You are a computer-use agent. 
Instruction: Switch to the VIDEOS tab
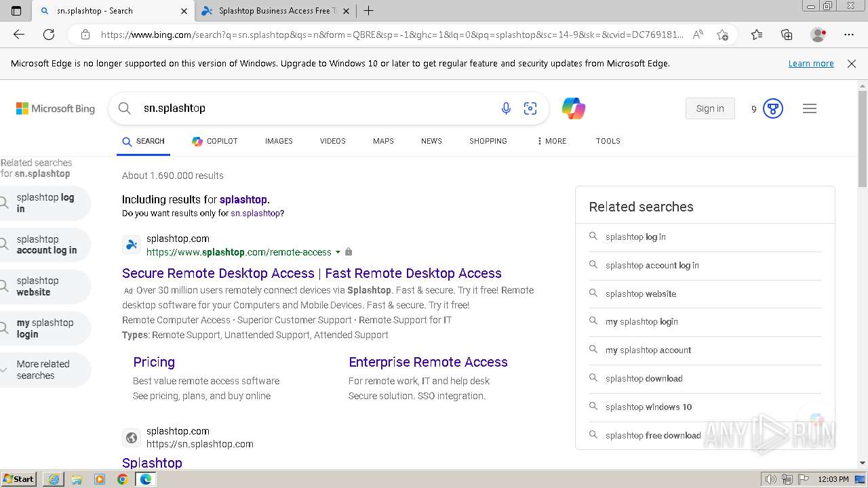point(333,141)
